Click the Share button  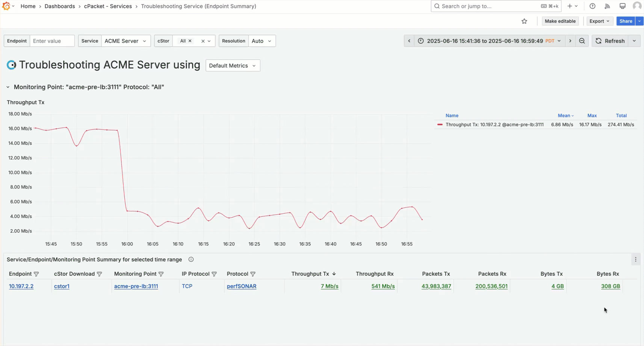coord(626,21)
